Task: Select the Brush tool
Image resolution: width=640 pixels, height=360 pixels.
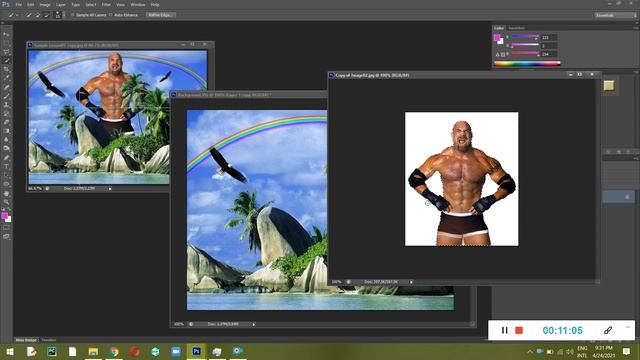Action: point(6,96)
